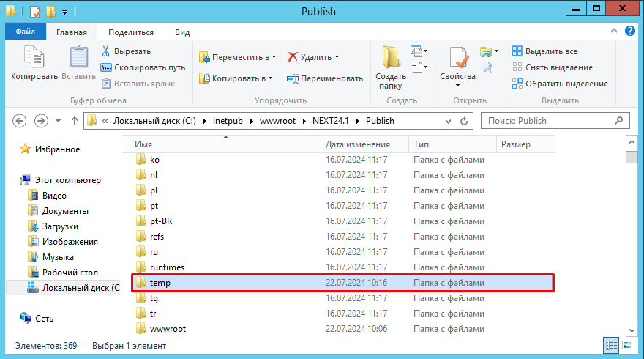Open the Открыть dropdown with folder icon
644x359 pixels.
(489, 51)
